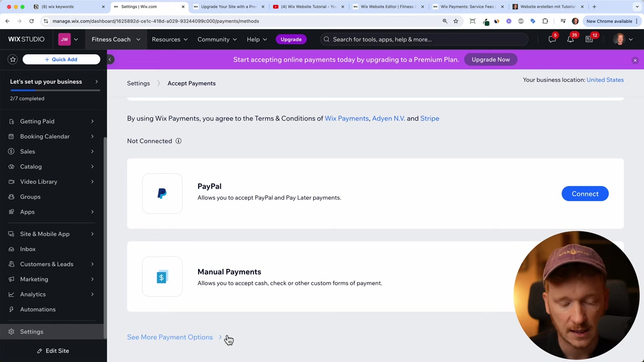Open the Resources dropdown menu

pyautogui.click(x=170, y=39)
